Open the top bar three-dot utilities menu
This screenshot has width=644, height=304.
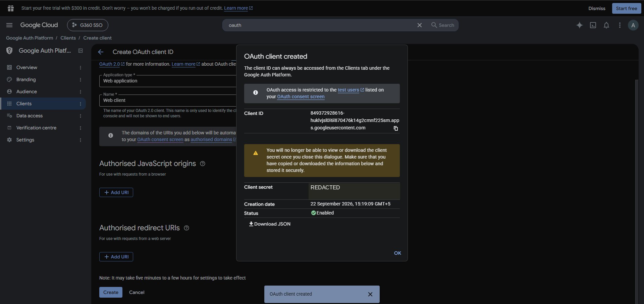tap(620, 25)
